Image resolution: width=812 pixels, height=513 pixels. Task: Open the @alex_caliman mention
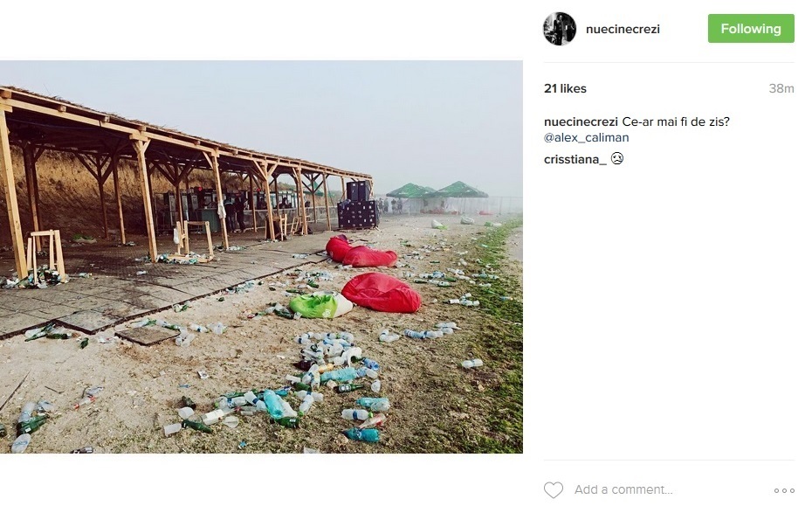pyautogui.click(x=586, y=137)
